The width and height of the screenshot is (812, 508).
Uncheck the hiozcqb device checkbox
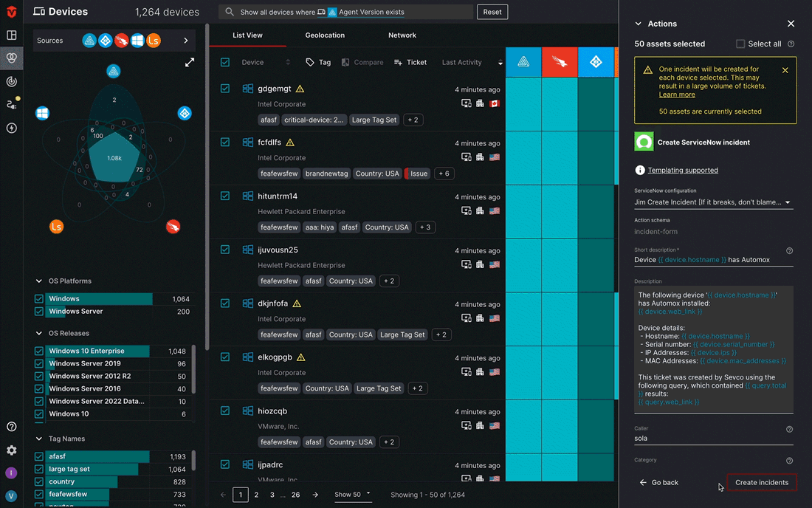(x=224, y=411)
